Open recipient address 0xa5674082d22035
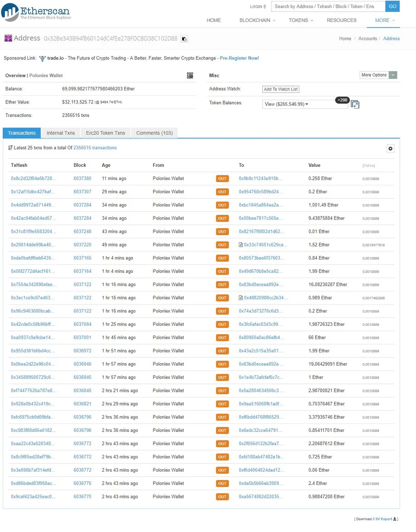The width and height of the screenshot is (416, 532). point(261,497)
